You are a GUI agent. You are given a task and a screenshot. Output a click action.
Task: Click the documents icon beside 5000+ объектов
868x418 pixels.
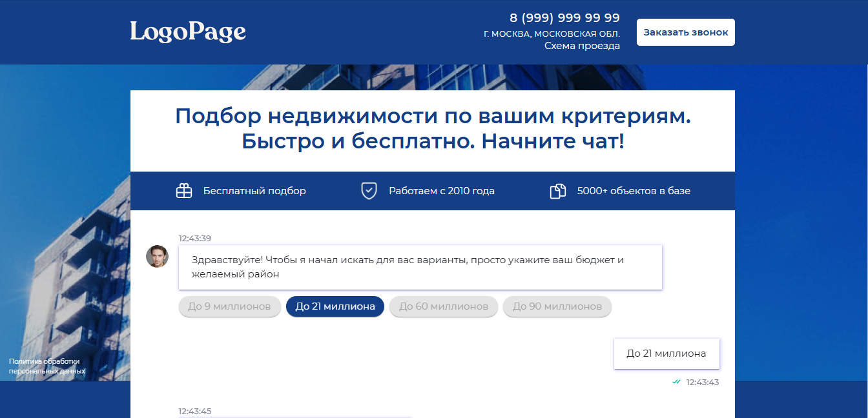pos(557,191)
